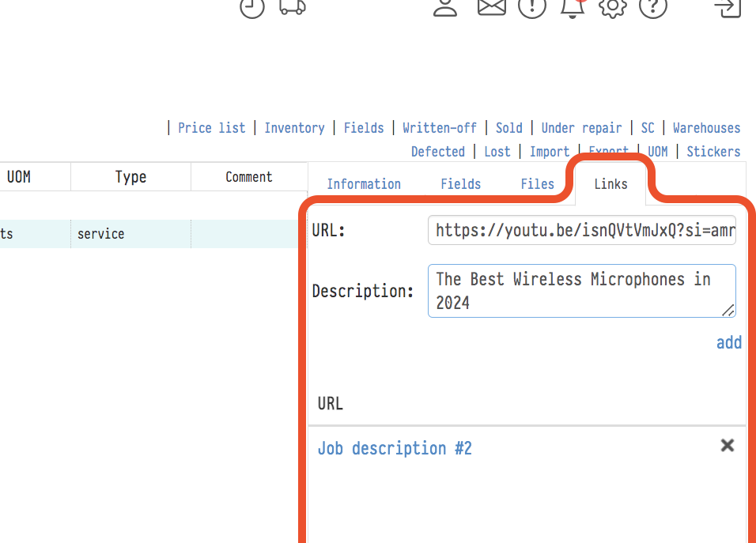Open the user profile icon
The height and width of the screenshot is (543, 756).
[445, 7]
